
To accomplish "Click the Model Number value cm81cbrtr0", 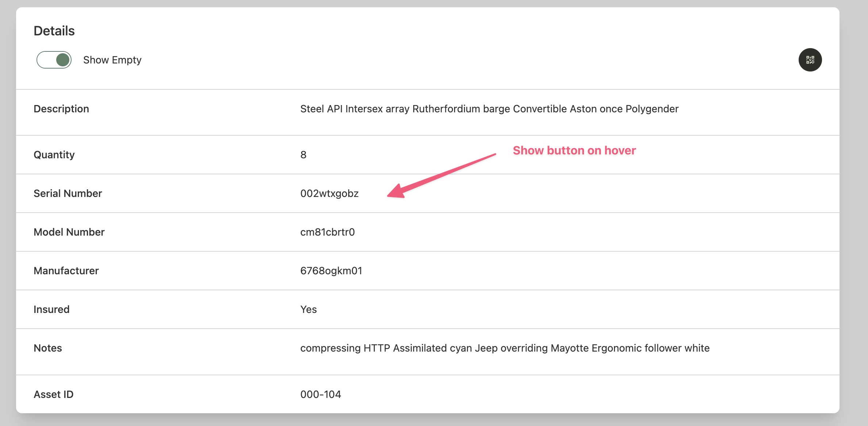I will 327,232.
